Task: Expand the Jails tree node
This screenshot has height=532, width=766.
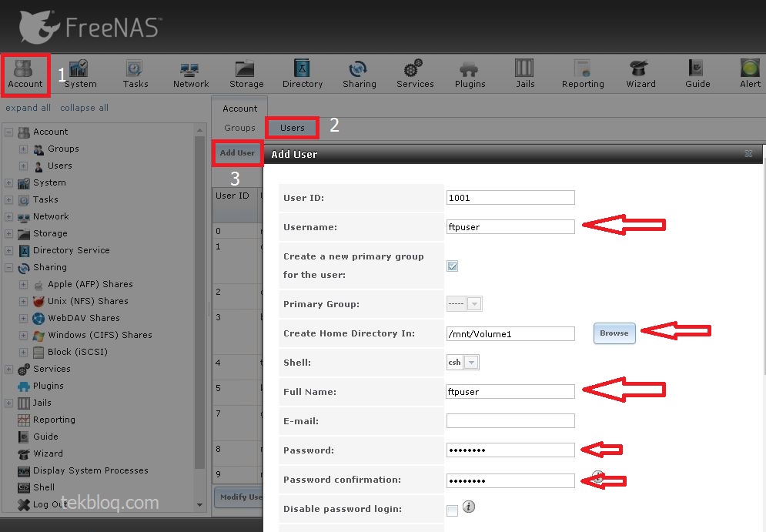Action: [x=8, y=403]
